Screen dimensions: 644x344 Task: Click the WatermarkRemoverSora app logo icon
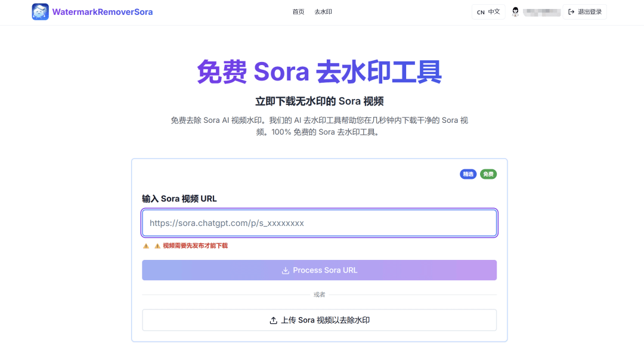pos(40,12)
